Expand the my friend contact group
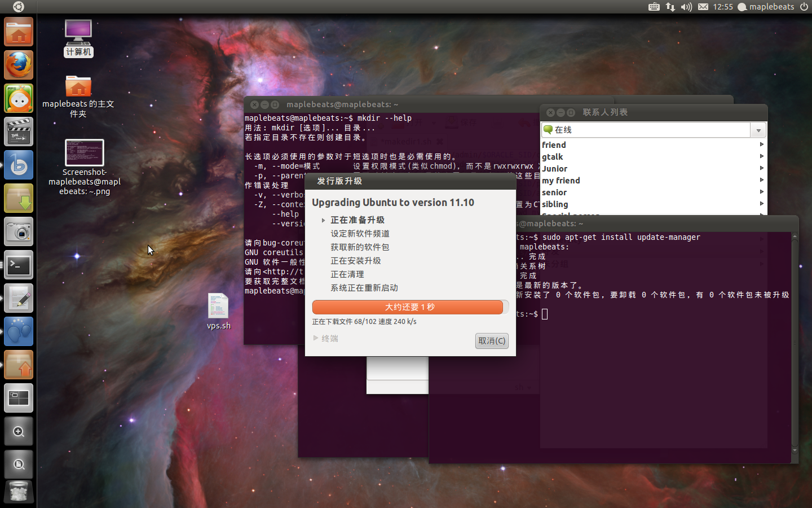 pyautogui.click(x=653, y=181)
